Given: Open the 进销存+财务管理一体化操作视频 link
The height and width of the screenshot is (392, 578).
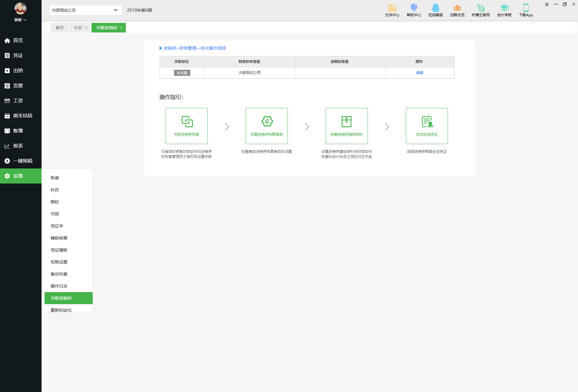Looking at the screenshot, I should 194,48.
